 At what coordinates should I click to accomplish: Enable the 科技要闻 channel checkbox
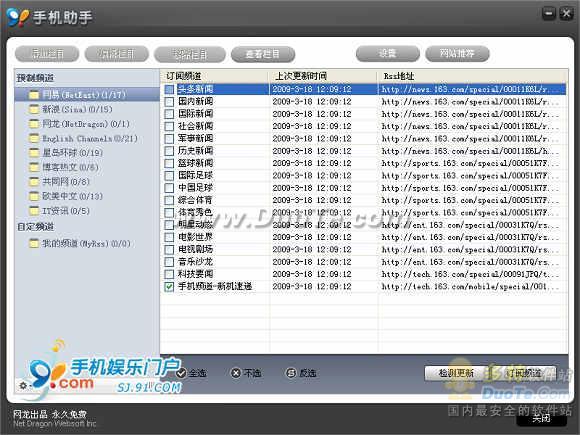pyautogui.click(x=169, y=274)
